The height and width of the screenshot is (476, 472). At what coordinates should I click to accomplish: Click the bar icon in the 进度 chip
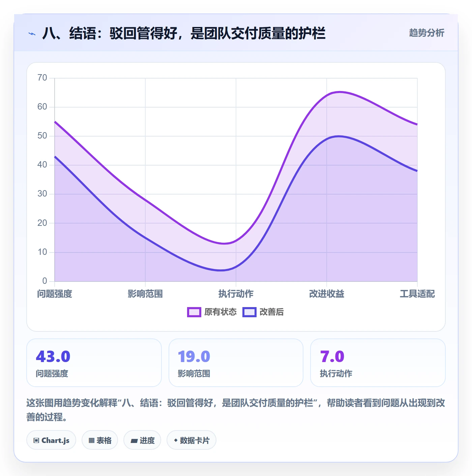point(134,441)
